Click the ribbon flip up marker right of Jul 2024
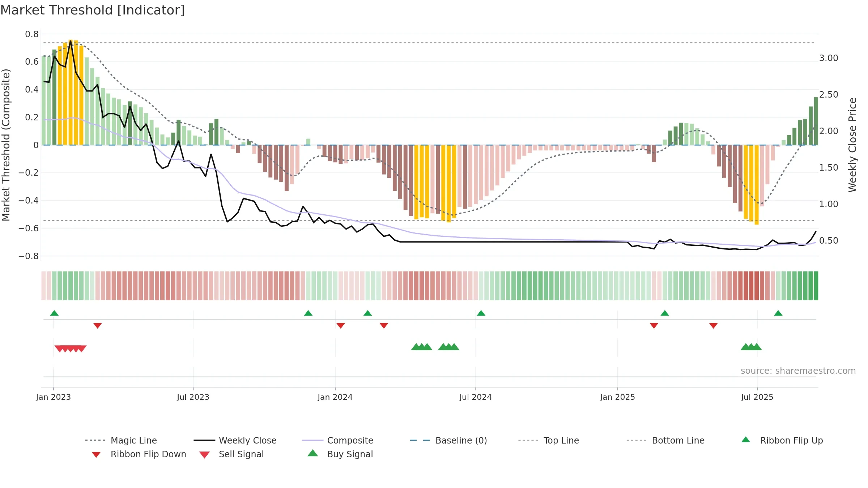 click(481, 313)
